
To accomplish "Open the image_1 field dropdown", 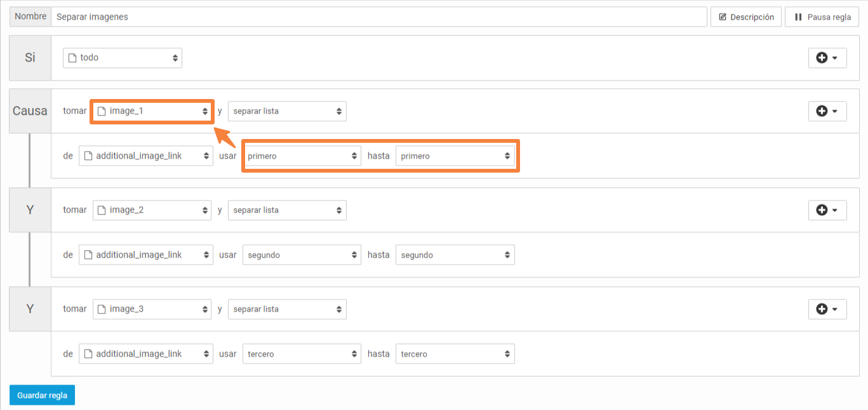I will click(152, 111).
